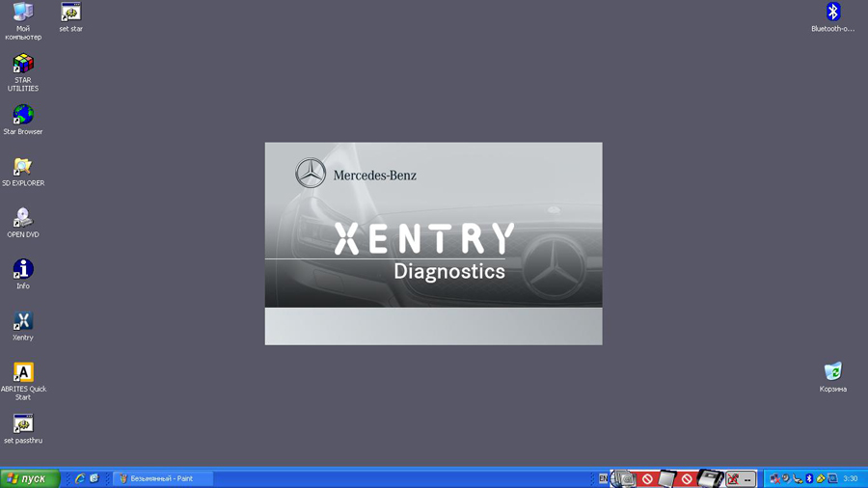Click the second red prohibited sign icon
The image size is (868, 488).
coord(687,478)
